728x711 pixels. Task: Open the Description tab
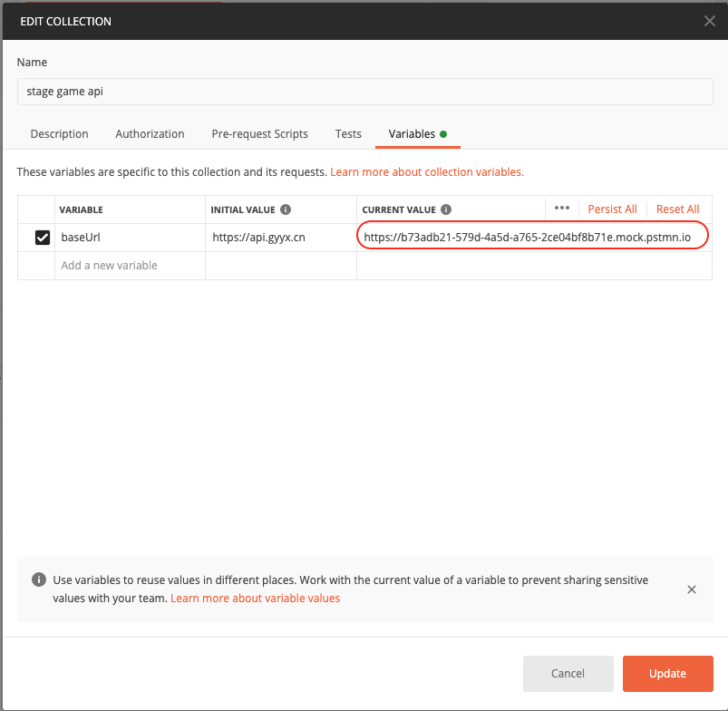[60, 133]
